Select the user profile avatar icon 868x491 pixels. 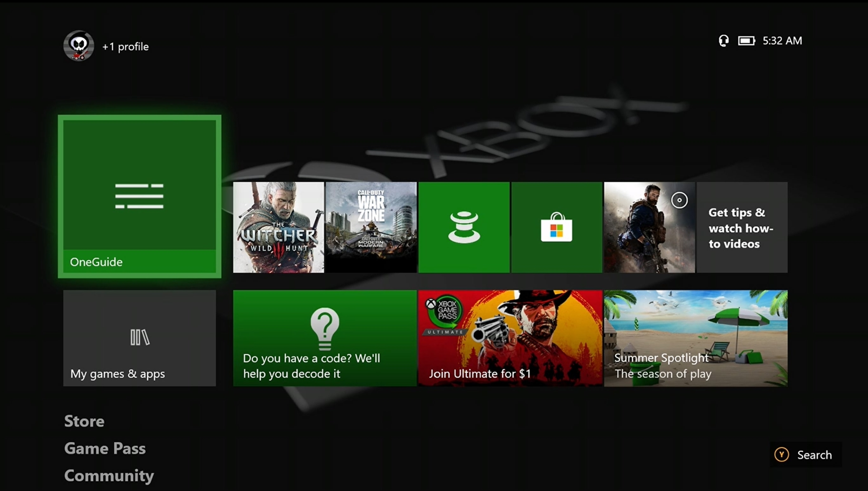pos(80,46)
